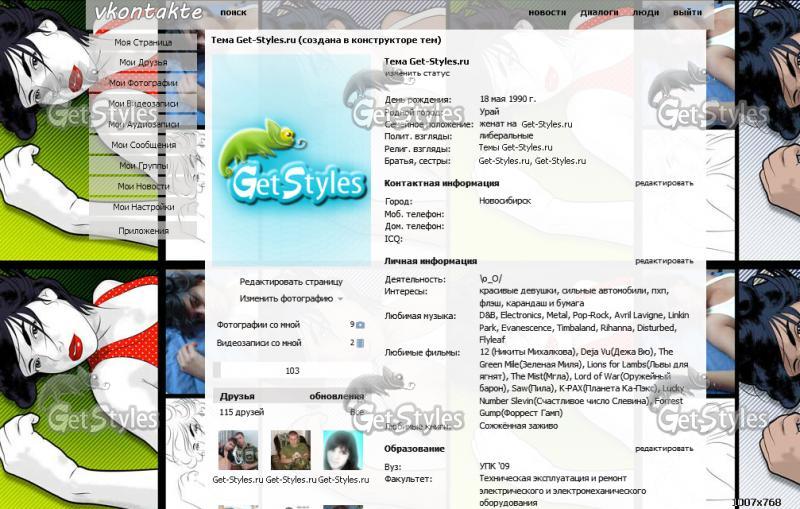800x509 pixels.
Task: Open the third friend's avatar with dark hair
Action: tap(342, 450)
